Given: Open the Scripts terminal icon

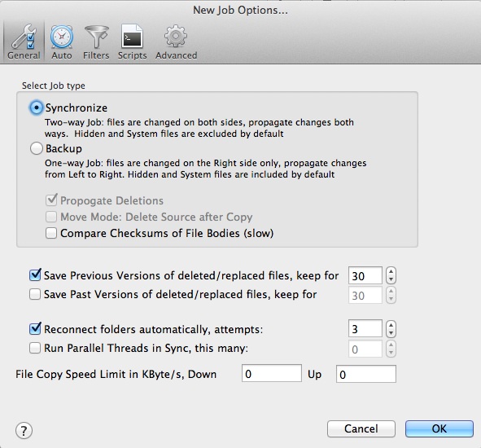Looking at the screenshot, I should coord(132,42).
